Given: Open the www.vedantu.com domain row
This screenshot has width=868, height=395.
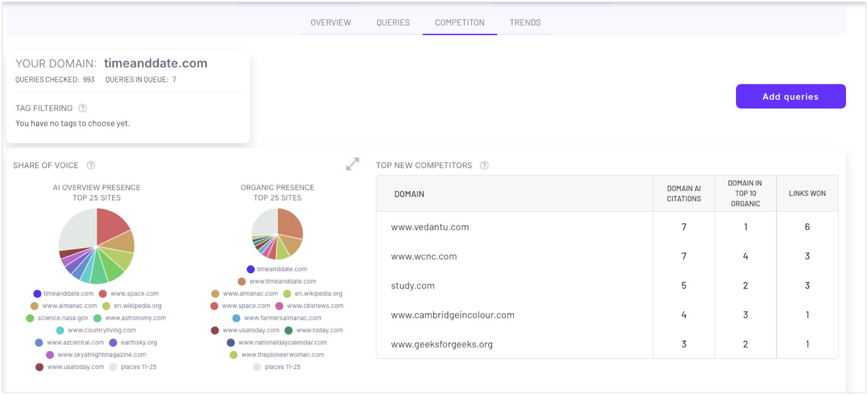Looking at the screenshot, I should tap(607, 227).
